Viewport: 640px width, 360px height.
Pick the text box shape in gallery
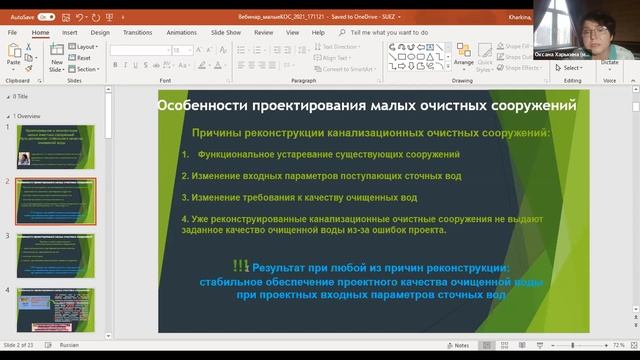[430, 47]
